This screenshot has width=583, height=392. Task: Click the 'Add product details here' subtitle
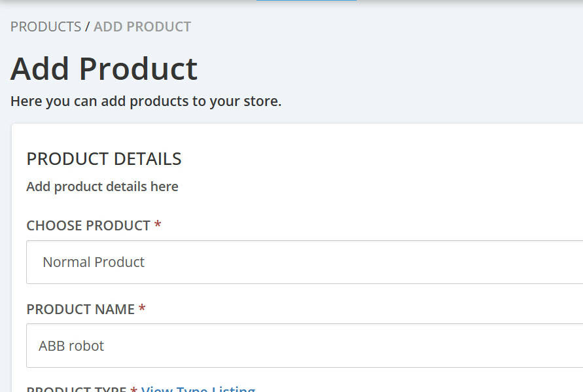coord(102,187)
